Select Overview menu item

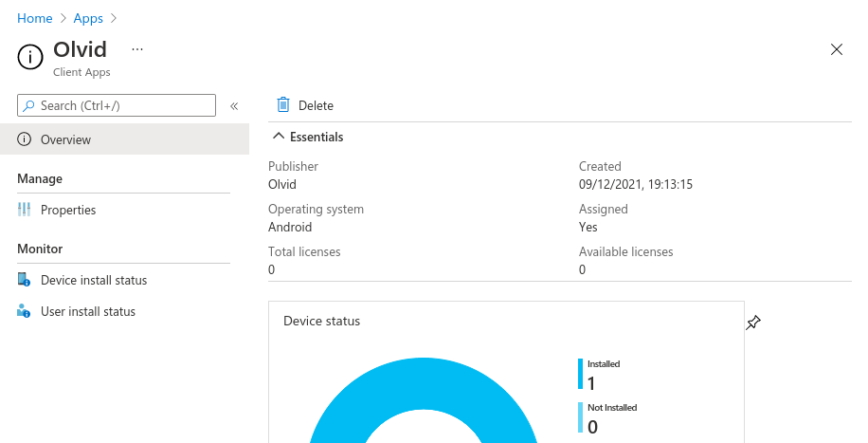point(124,139)
